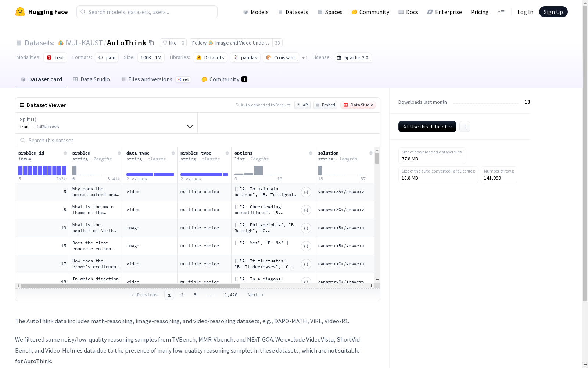This screenshot has width=588, height=368.
Task: Click the Text modality tag
Action: point(55,57)
